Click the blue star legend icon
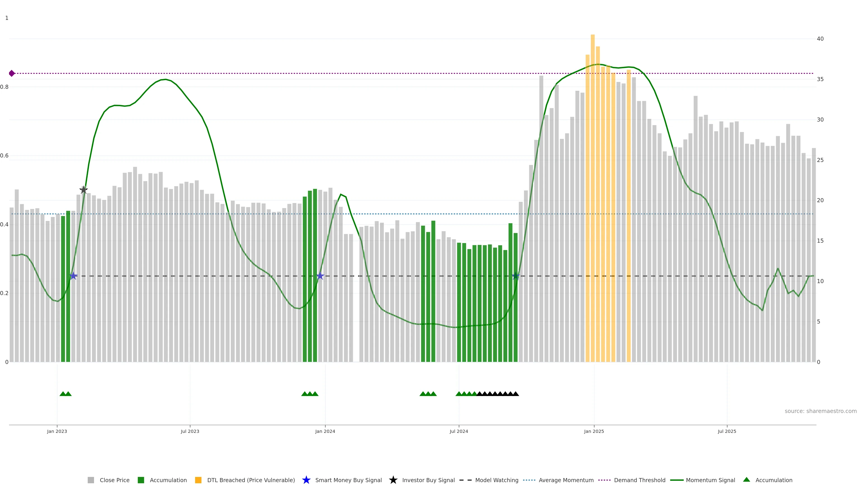Screen dimensions: 868x488 pyautogui.click(x=306, y=480)
